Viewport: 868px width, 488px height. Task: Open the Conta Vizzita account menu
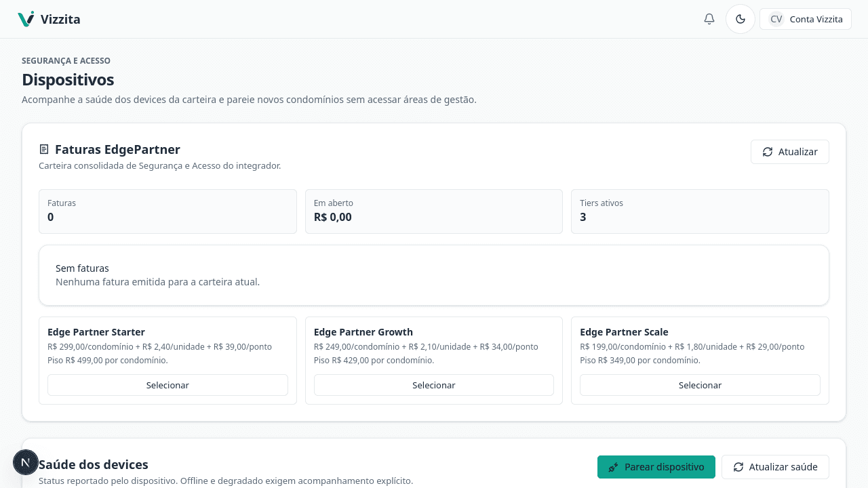click(x=806, y=19)
